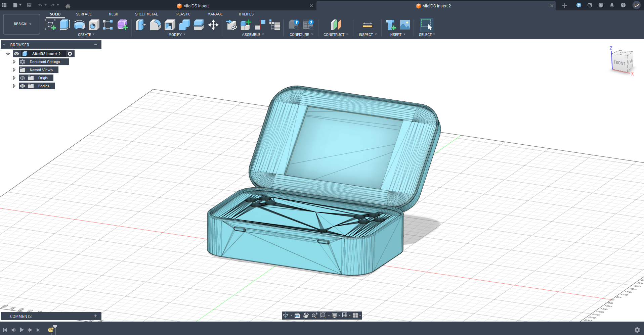Viewport: 644px width, 335px height.
Task: Choose the Fillet tool in Modify
Action: [x=155, y=25]
